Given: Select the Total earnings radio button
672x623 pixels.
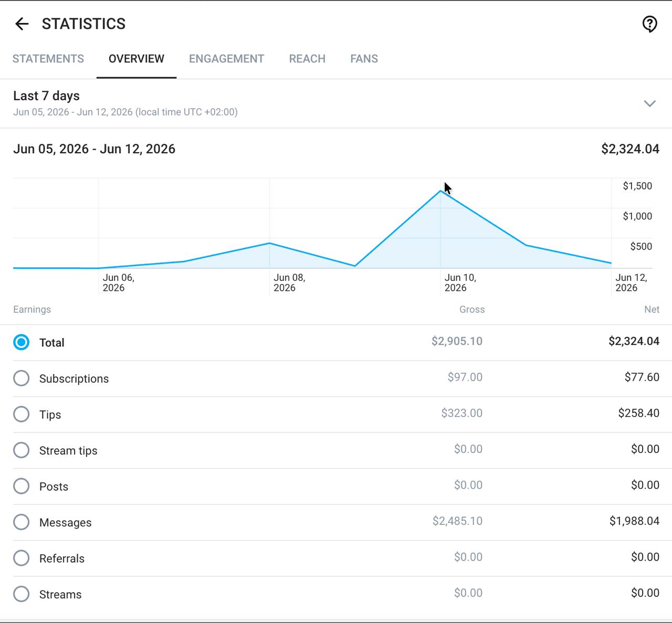Looking at the screenshot, I should [x=22, y=342].
